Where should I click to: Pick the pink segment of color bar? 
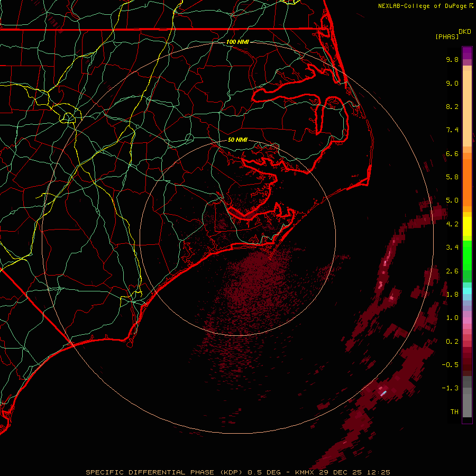467,321
